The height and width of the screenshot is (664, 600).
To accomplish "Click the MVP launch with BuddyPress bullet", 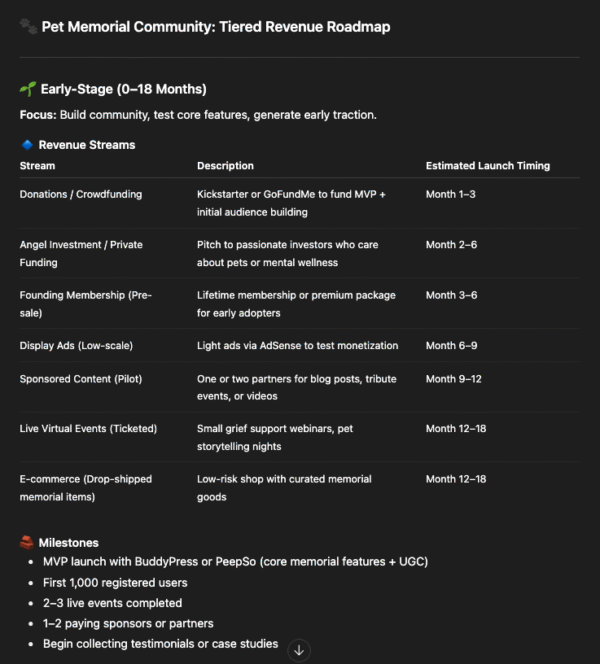I will [235, 562].
